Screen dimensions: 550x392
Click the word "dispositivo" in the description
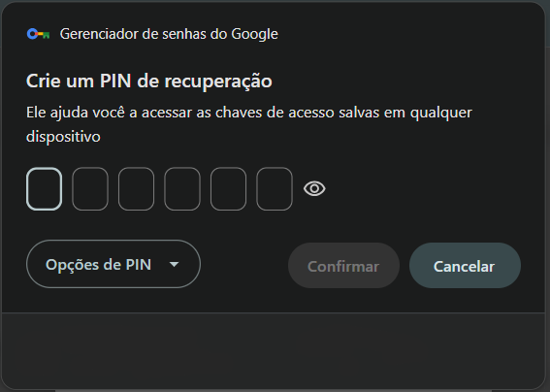[63, 137]
